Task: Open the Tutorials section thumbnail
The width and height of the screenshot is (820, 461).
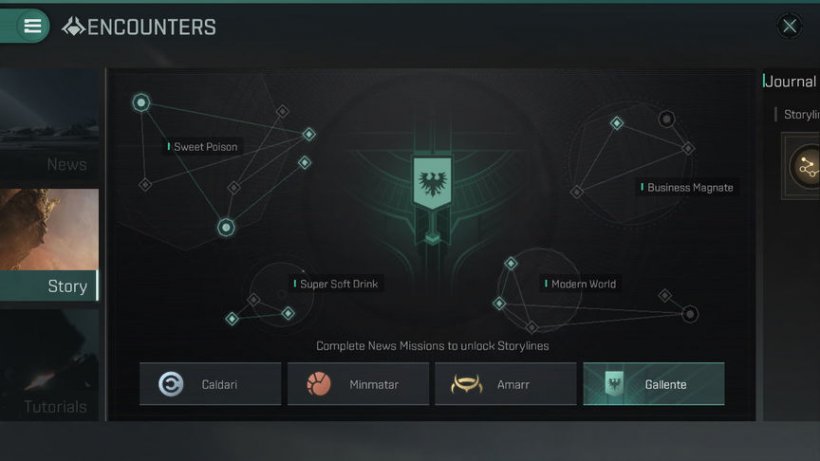Action: 49,365
